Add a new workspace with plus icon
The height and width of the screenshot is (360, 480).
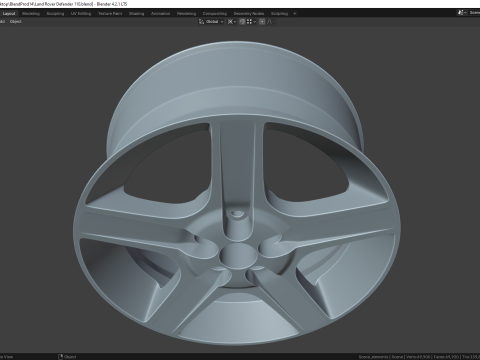[295, 14]
